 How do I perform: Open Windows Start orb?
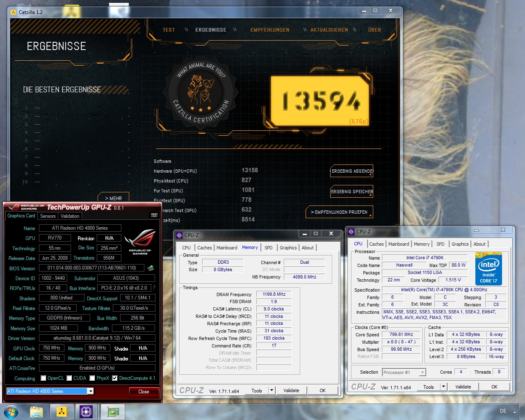coord(11,411)
